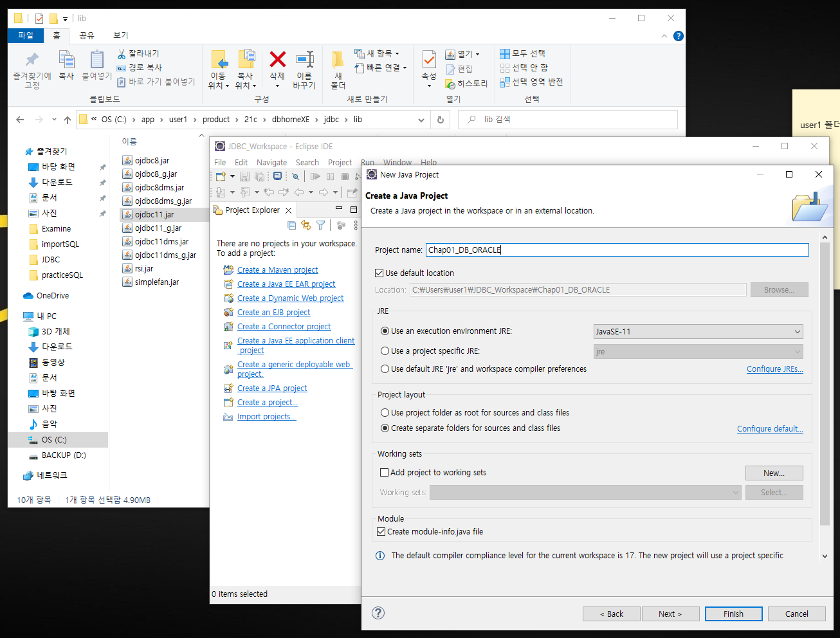
Task: Click the Cut (잘라내기) scissors icon
Action: coord(122,53)
